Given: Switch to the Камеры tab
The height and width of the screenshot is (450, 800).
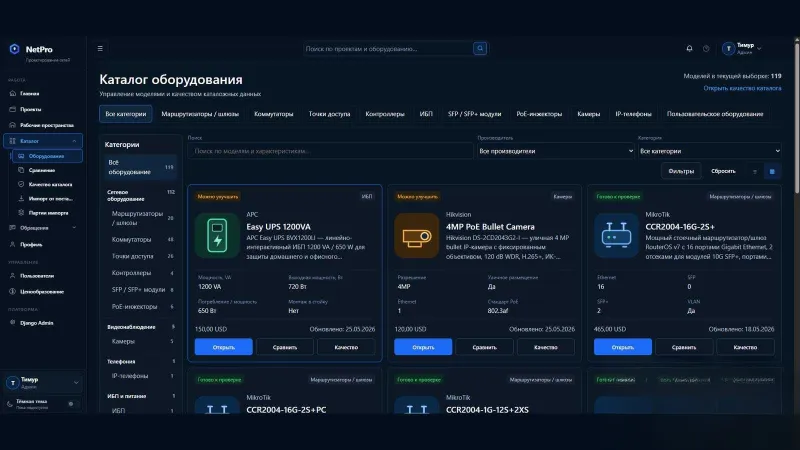Looking at the screenshot, I should (x=588, y=114).
